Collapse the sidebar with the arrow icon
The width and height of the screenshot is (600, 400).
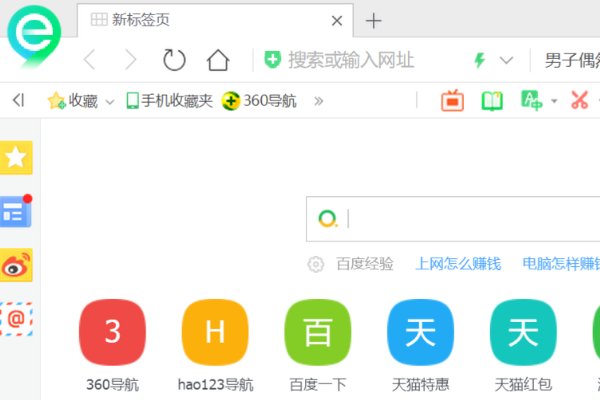click(18, 101)
